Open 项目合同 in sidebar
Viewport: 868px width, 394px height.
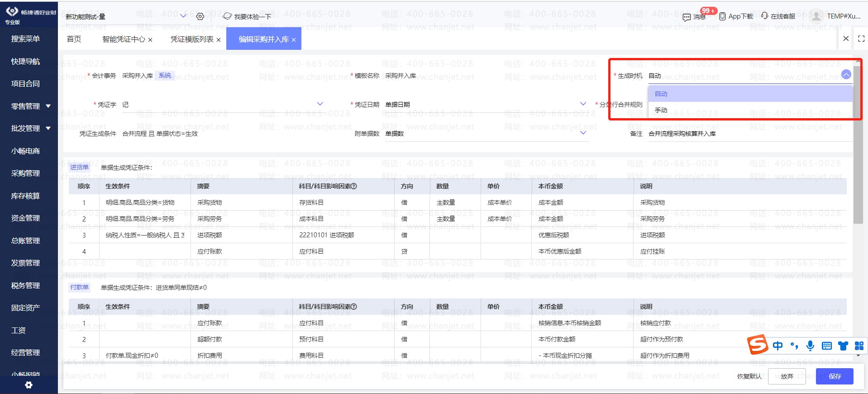coord(25,83)
